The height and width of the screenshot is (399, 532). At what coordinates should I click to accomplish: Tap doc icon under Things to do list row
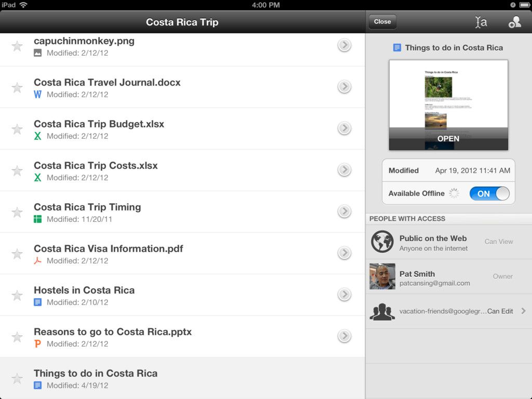(x=37, y=385)
